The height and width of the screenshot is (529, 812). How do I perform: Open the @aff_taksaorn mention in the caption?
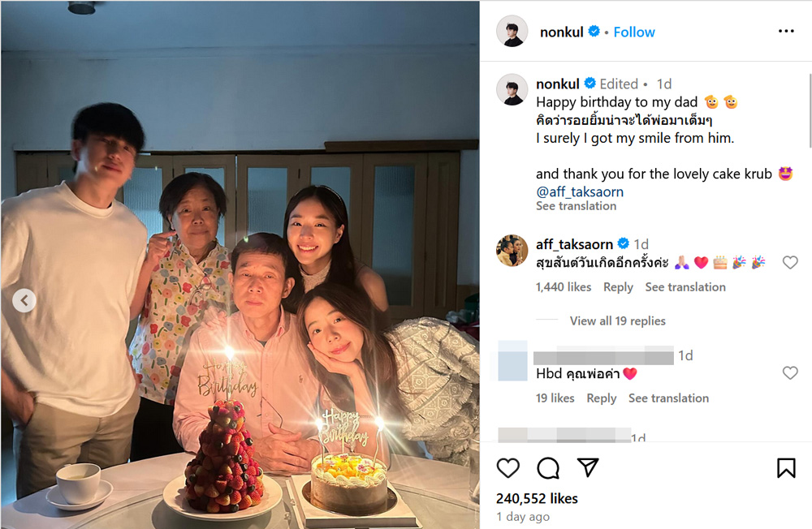point(580,192)
